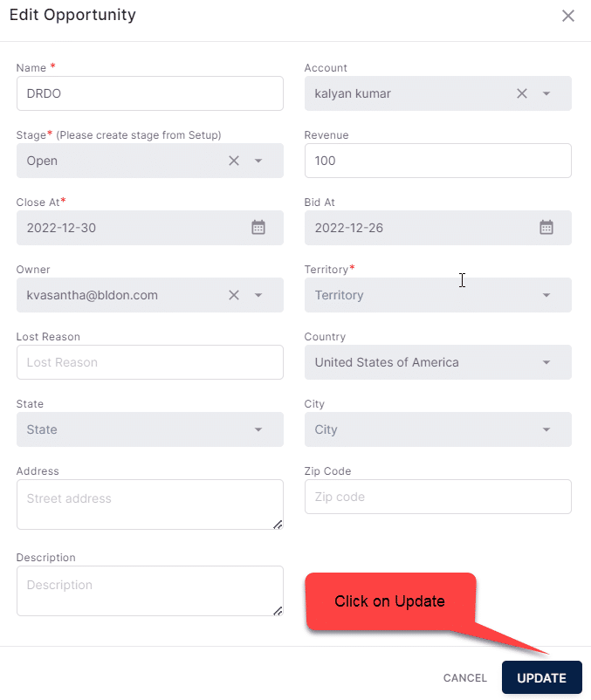
Task: Click the CANCEL button
Action: (465, 677)
